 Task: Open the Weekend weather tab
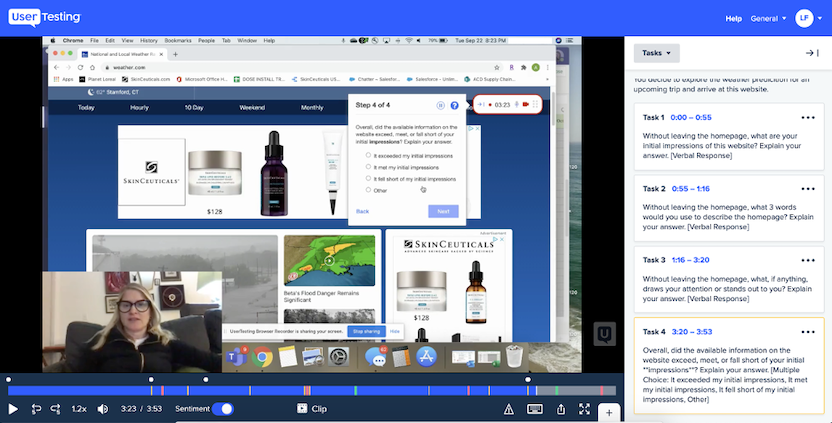tap(252, 107)
